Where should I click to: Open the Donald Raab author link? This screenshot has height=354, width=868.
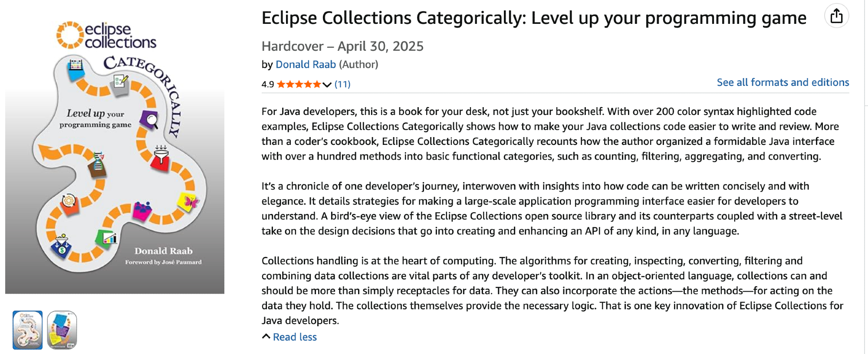[306, 65]
